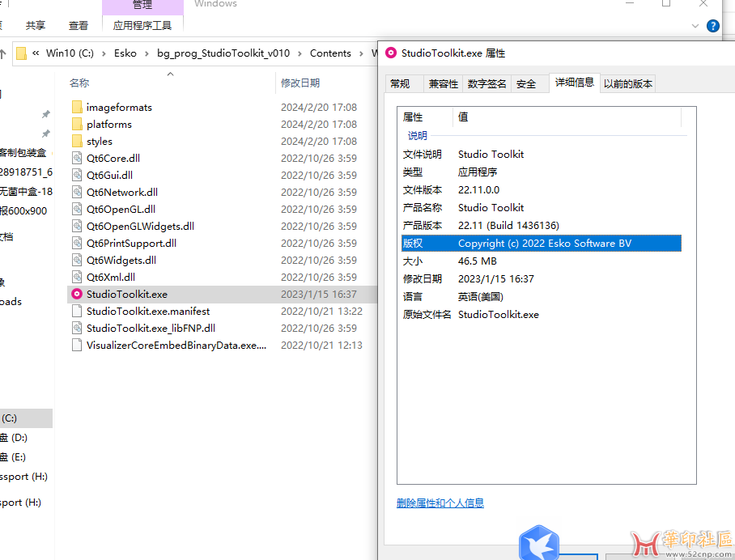
Task: Select the 版权 Copyright row
Action: pyautogui.click(x=542, y=244)
